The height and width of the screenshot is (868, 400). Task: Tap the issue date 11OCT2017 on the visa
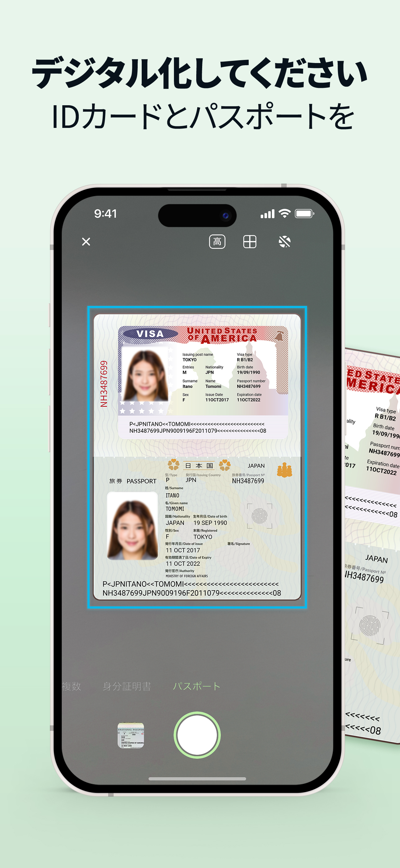pos(217,400)
